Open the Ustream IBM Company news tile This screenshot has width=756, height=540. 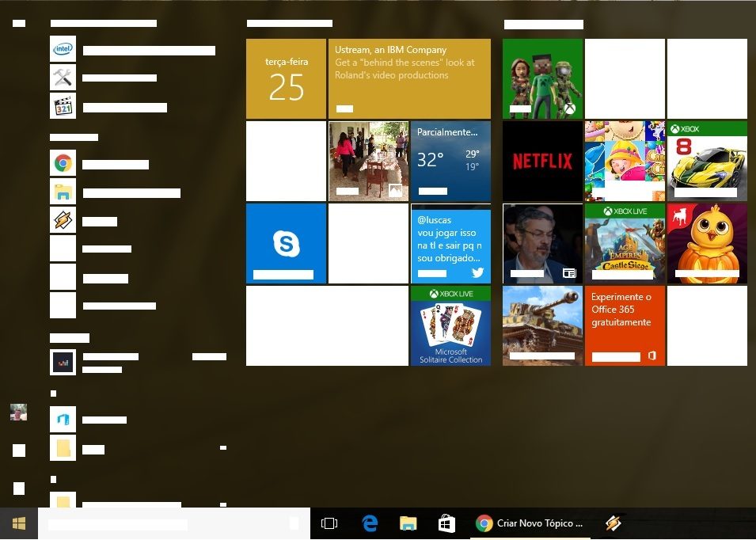(409, 78)
